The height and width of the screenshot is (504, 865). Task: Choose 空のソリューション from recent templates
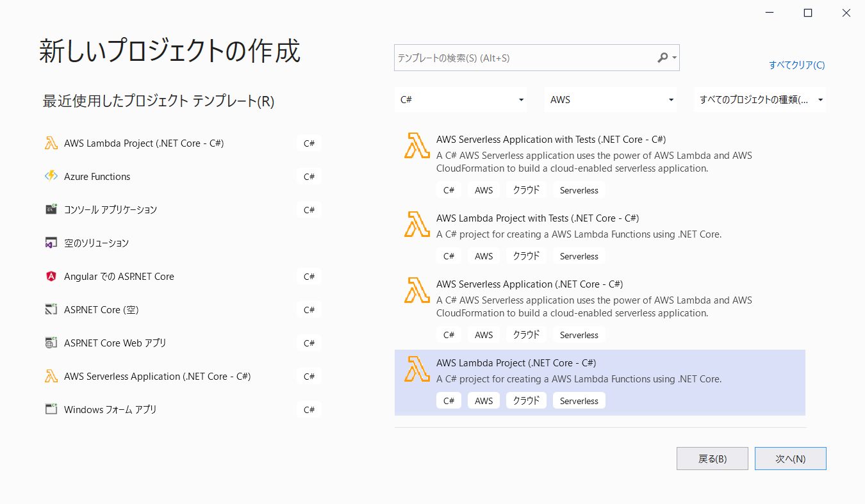pos(97,243)
